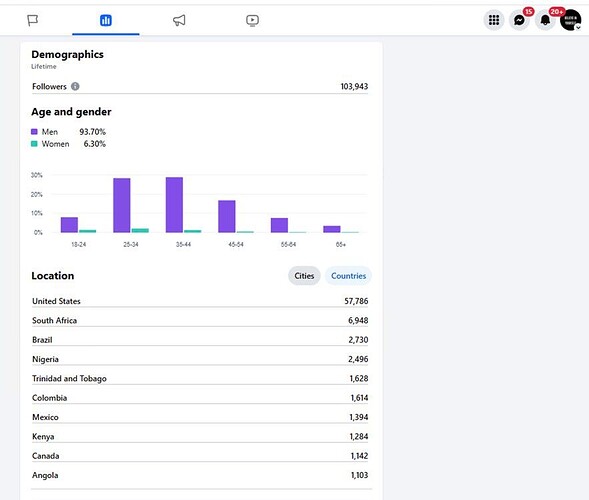The height and width of the screenshot is (500, 589).
Task: Open the Ads megaphone icon
Action: [179, 20]
